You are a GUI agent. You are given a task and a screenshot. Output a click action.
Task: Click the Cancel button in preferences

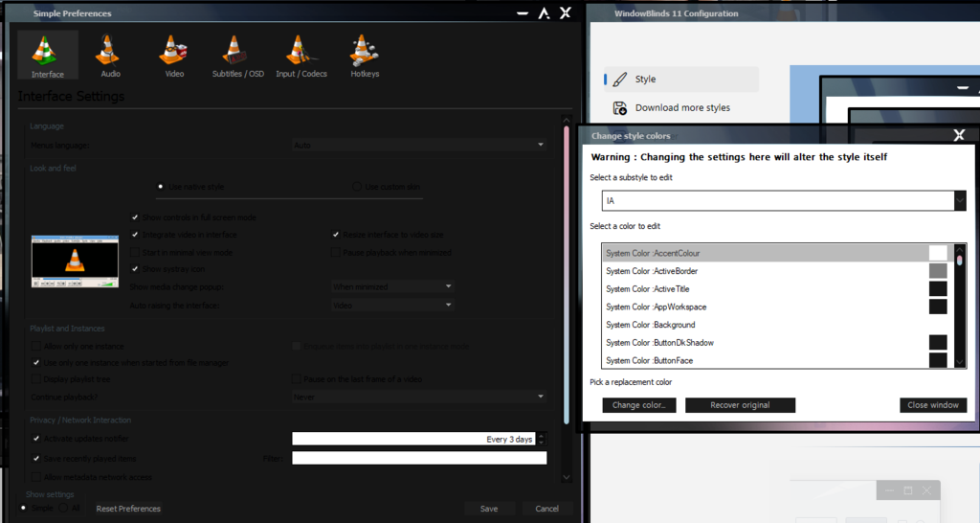(546, 509)
